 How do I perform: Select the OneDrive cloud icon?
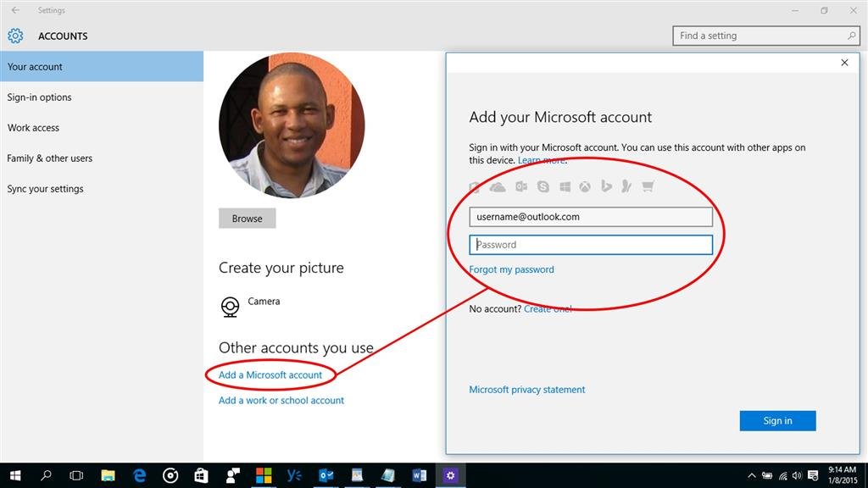click(x=498, y=186)
